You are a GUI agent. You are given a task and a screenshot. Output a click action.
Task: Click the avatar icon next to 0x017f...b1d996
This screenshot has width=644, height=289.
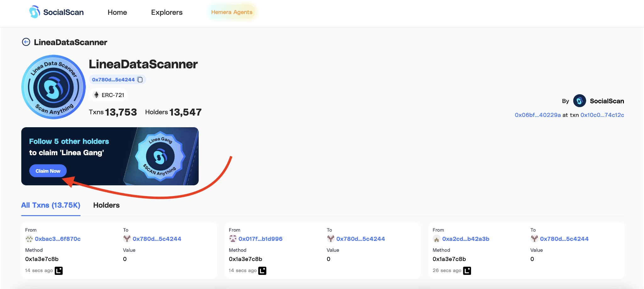233,239
